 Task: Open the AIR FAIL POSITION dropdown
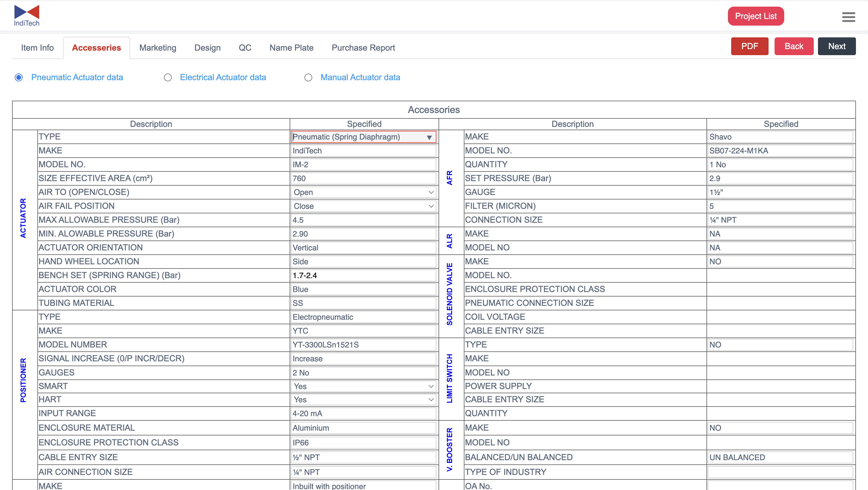[363, 206]
